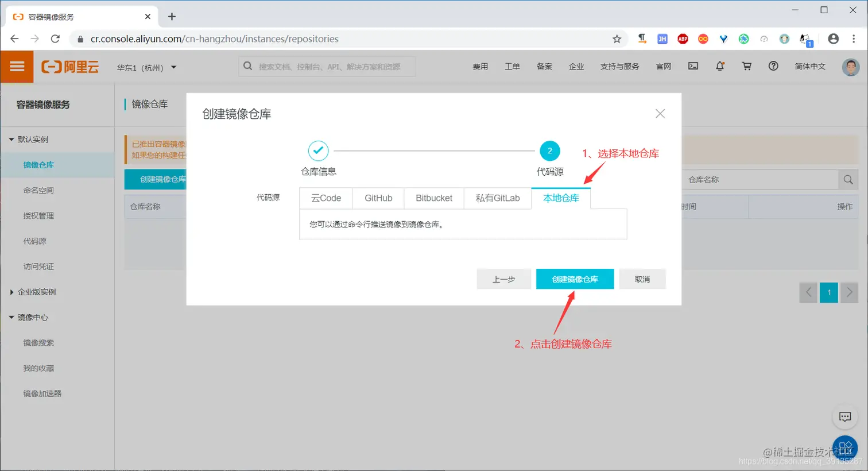The height and width of the screenshot is (471, 868).
Task: Collapse the 默认实例 tree section
Action: tap(11, 140)
